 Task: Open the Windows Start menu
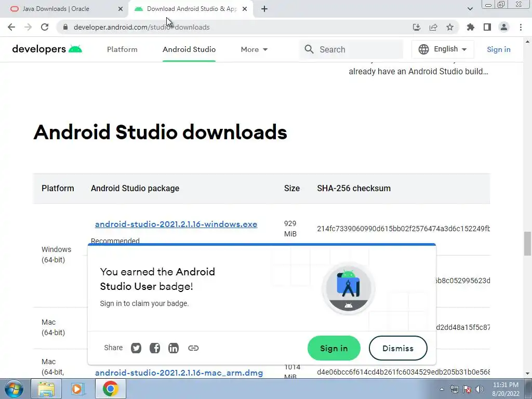(x=14, y=389)
